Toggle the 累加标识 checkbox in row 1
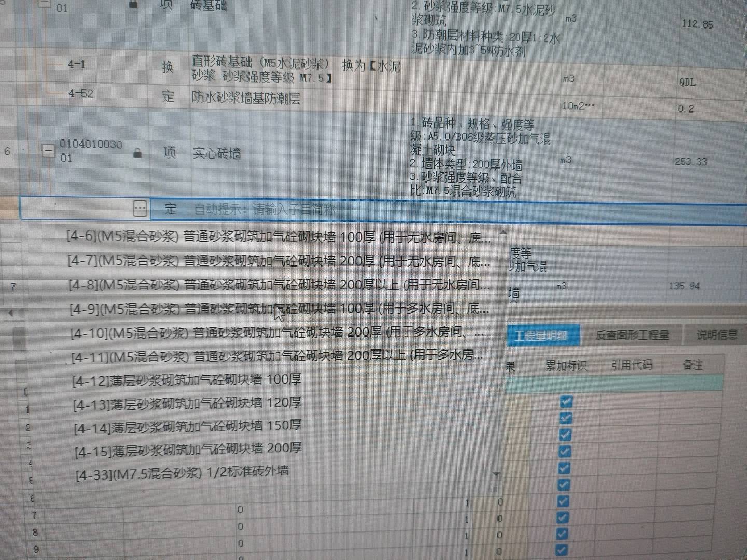The width and height of the screenshot is (747, 560). tap(566, 401)
